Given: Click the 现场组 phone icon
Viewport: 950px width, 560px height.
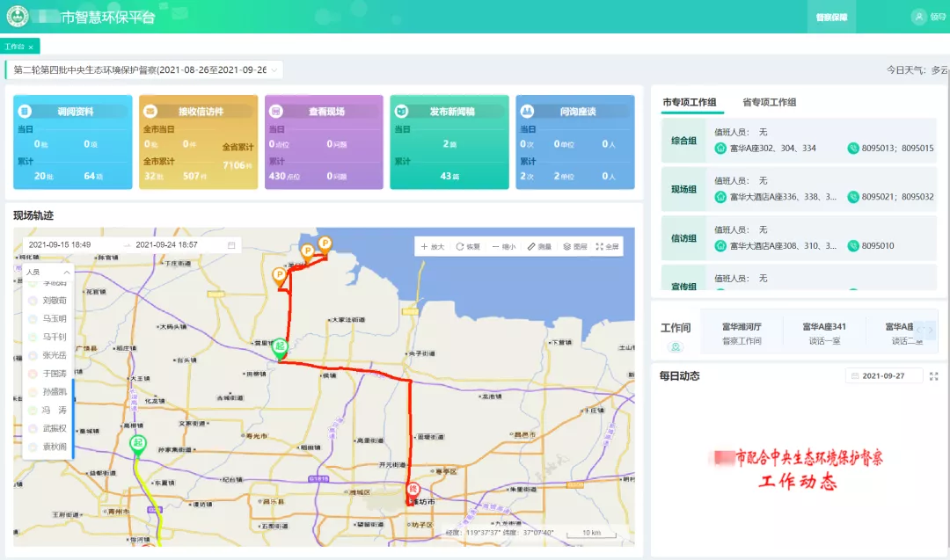Looking at the screenshot, I should pos(853,197).
